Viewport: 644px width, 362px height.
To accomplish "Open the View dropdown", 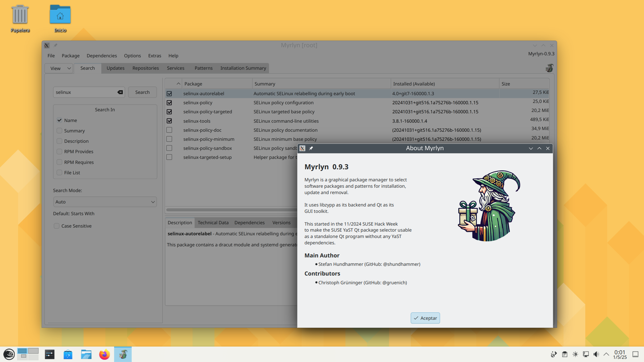I will (59, 68).
